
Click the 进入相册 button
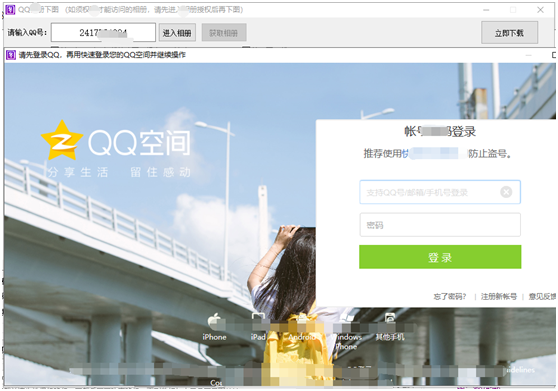177,33
